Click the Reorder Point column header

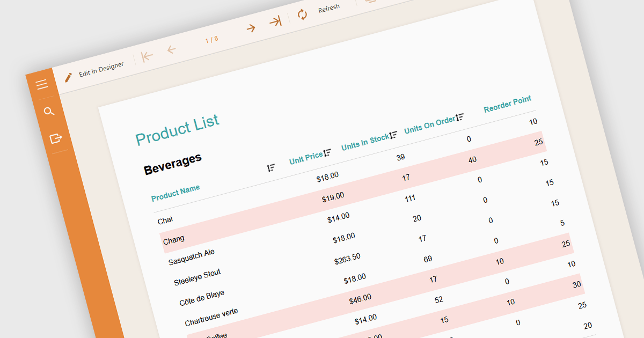pyautogui.click(x=507, y=104)
